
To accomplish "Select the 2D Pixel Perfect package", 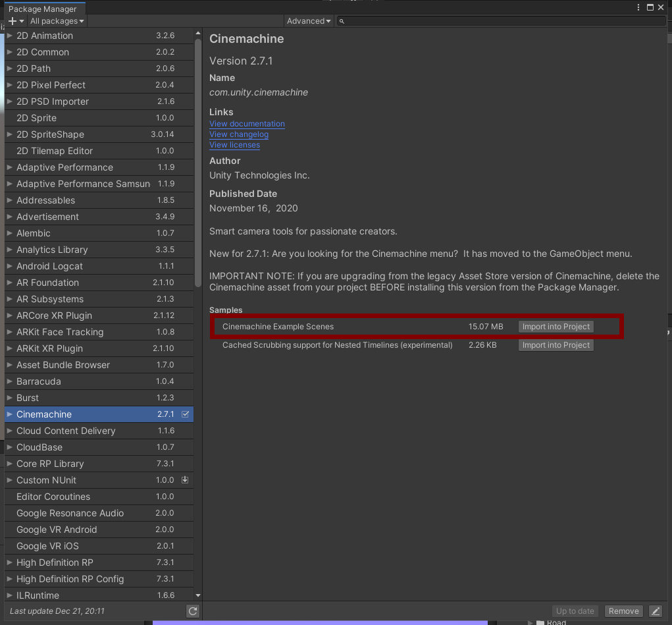I will (x=99, y=85).
